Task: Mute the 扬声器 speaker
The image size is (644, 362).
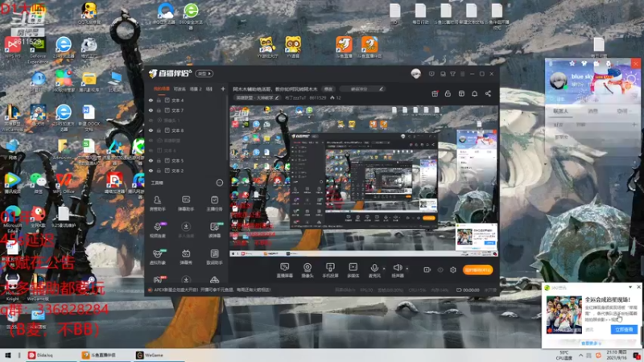Action: coord(397,270)
